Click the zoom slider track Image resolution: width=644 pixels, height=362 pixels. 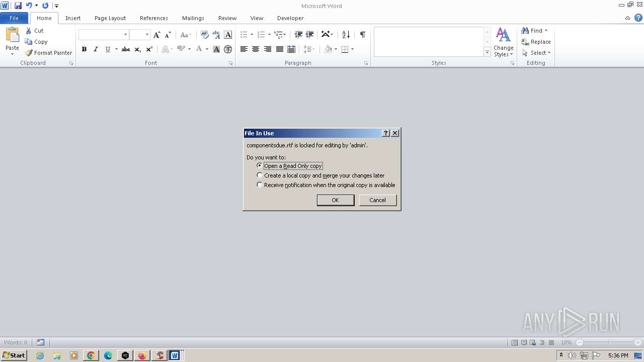[x=608, y=342]
